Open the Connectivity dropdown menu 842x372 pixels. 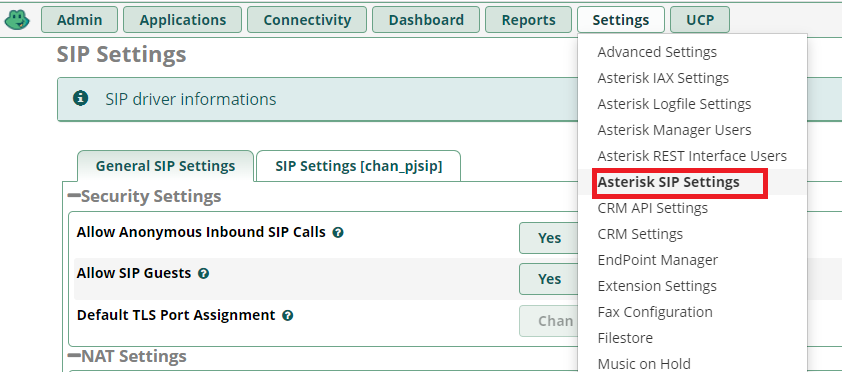coord(307,20)
